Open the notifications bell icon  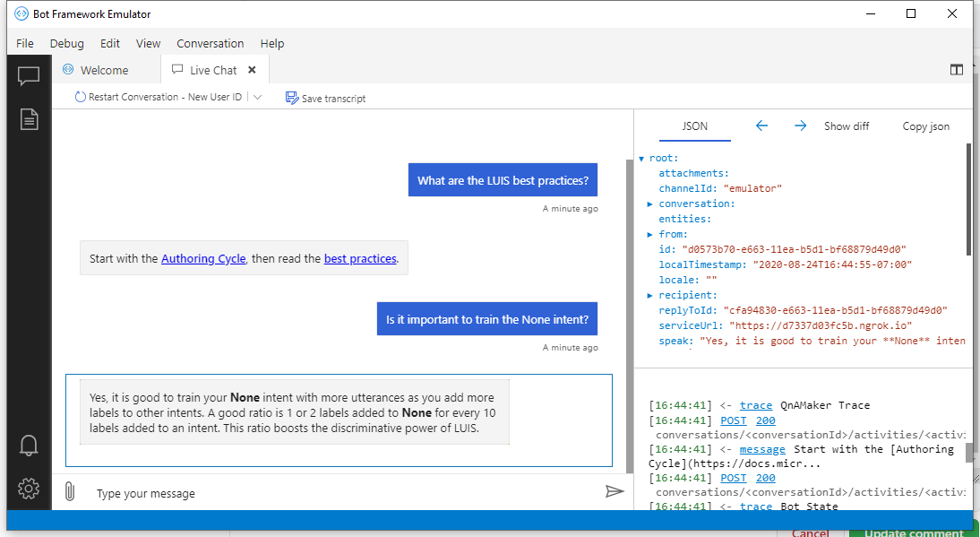pyautogui.click(x=29, y=445)
